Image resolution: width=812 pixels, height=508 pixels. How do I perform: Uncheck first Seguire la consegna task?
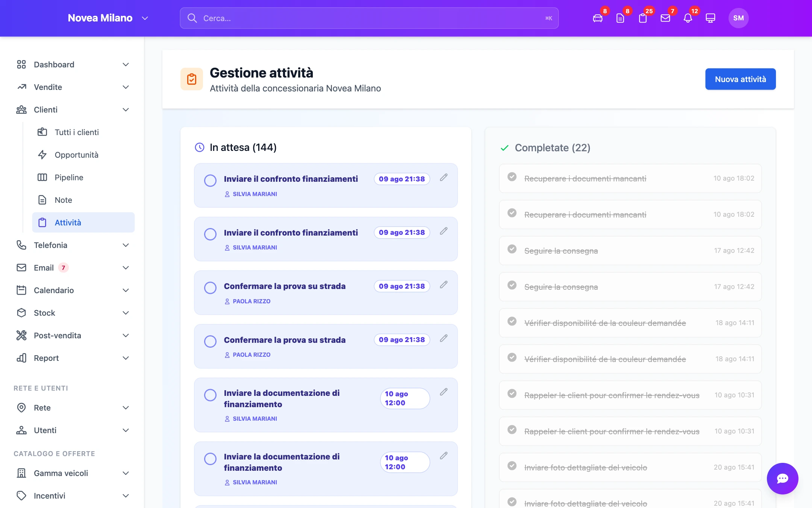(512, 249)
